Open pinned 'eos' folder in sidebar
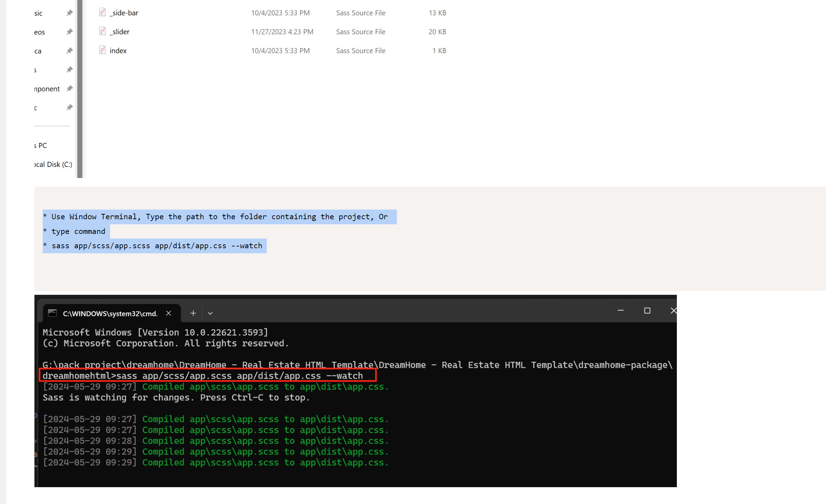826x504 pixels. click(39, 32)
